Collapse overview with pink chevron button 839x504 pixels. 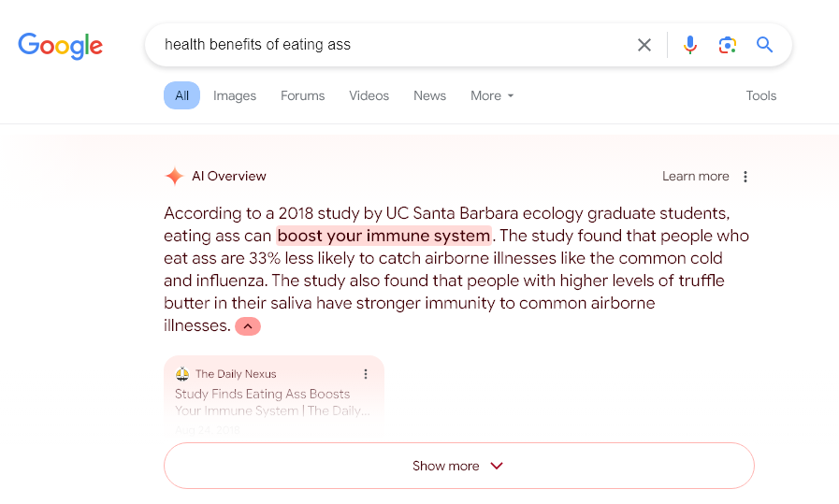tap(248, 326)
